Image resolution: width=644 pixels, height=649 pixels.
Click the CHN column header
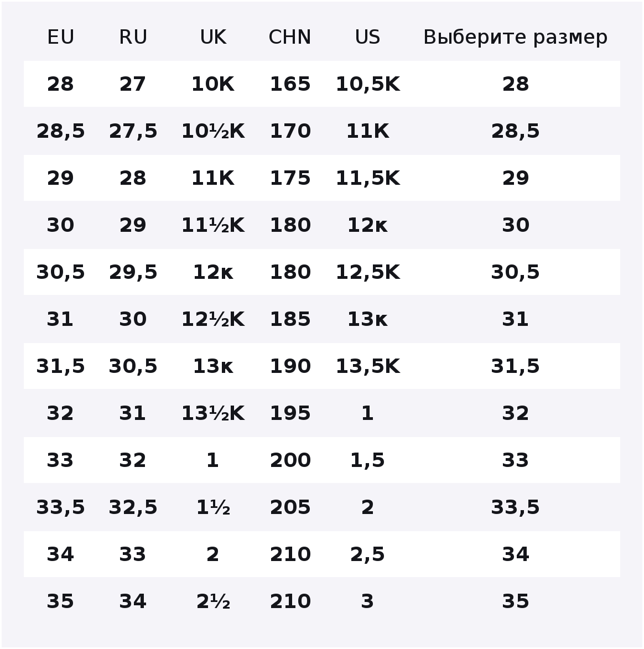pyautogui.click(x=290, y=37)
